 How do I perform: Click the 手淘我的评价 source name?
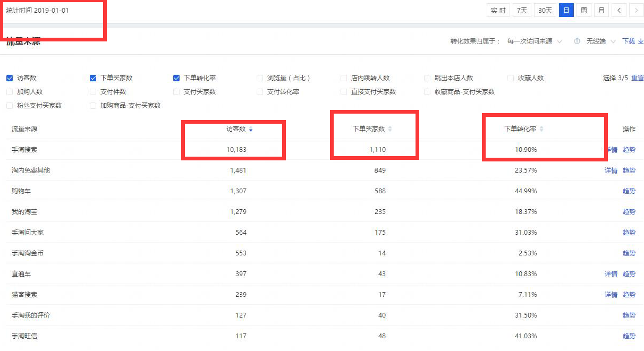coord(31,315)
